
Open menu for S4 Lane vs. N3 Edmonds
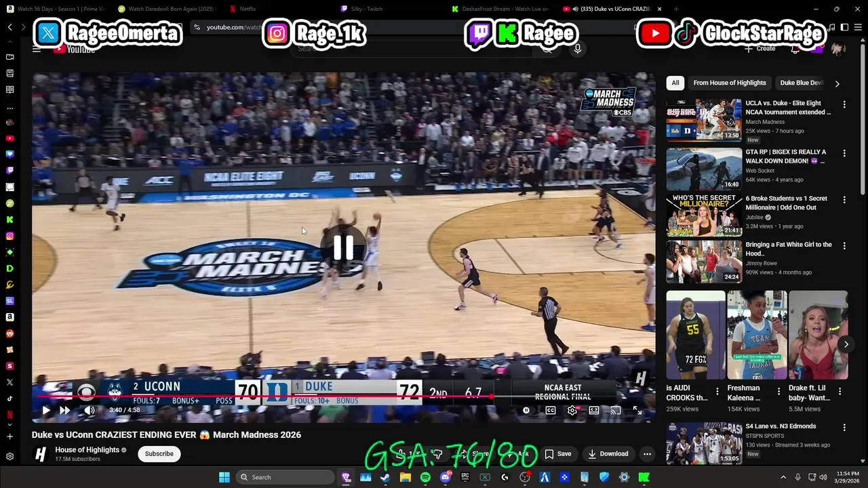pos(844,428)
